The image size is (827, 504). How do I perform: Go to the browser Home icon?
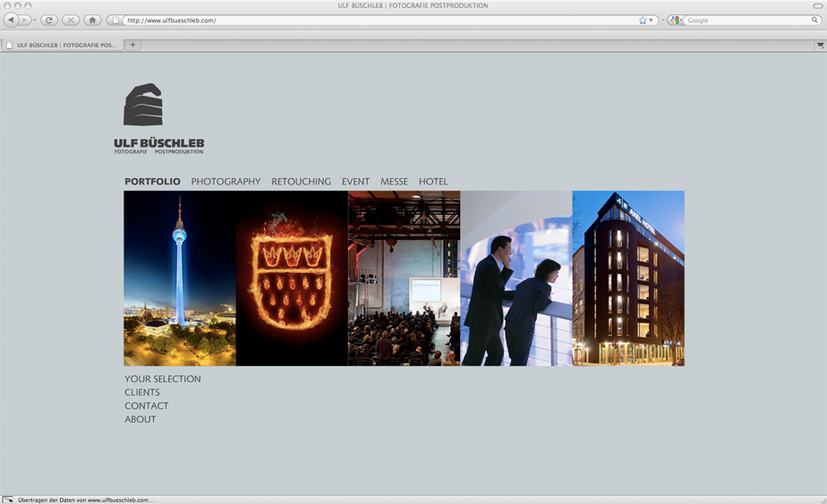(x=92, y=20)
